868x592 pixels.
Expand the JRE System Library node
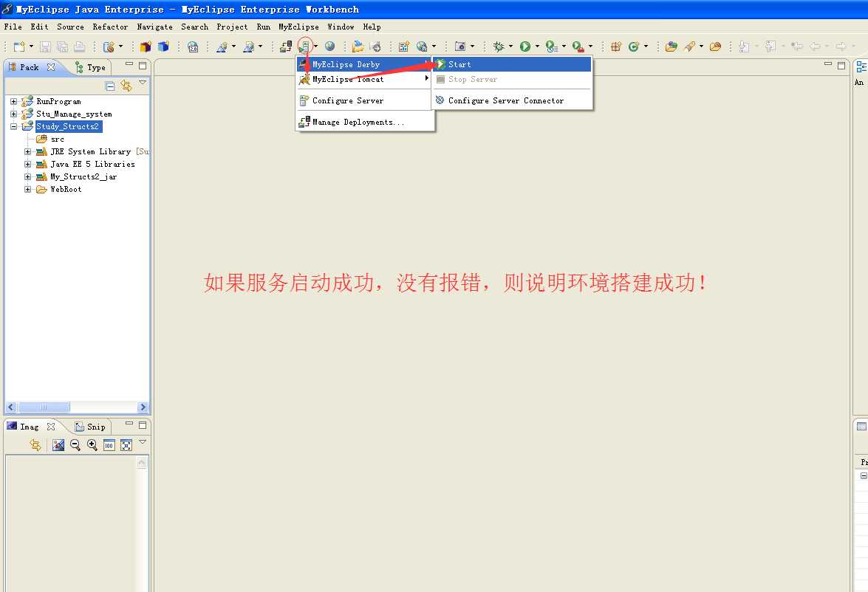[x=27, y=151]
